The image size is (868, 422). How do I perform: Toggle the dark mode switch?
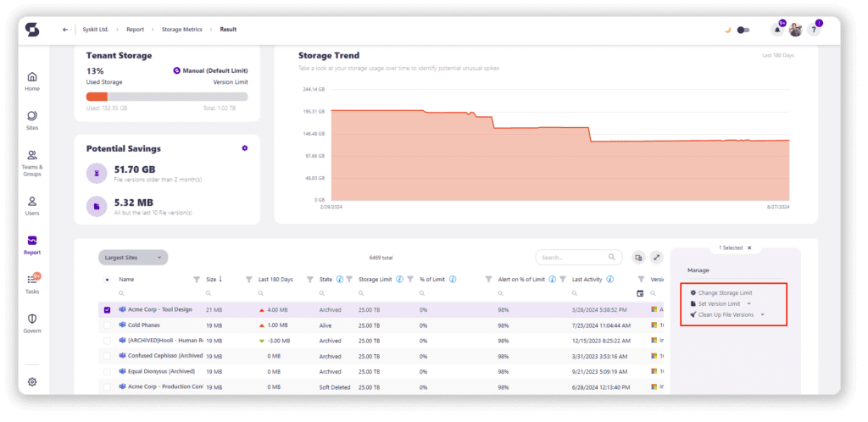point(743,30)
